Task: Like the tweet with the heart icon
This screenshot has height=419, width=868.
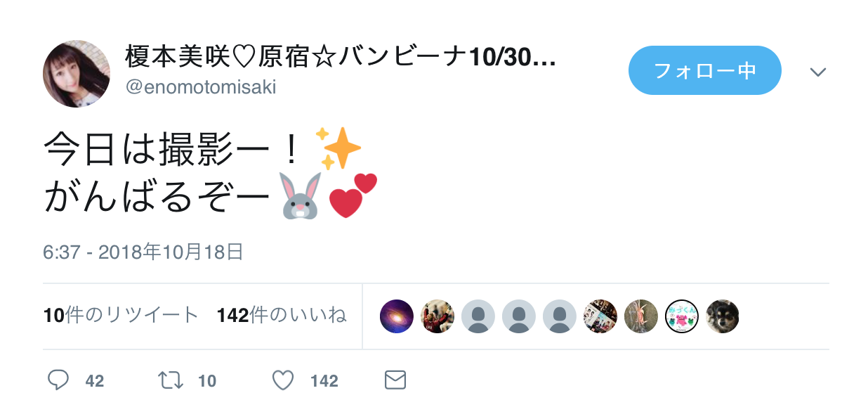Action: [282, 380]
